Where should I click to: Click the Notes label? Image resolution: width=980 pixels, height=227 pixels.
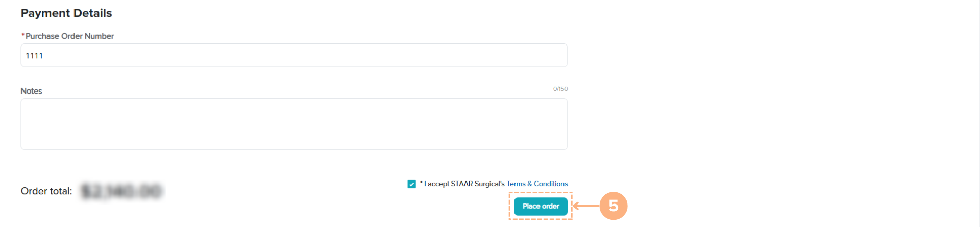[31, 91]
